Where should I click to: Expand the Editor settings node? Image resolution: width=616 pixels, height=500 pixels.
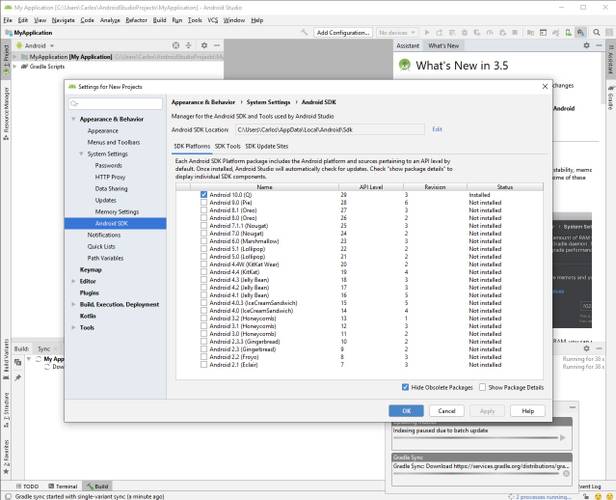coord(73,281)
